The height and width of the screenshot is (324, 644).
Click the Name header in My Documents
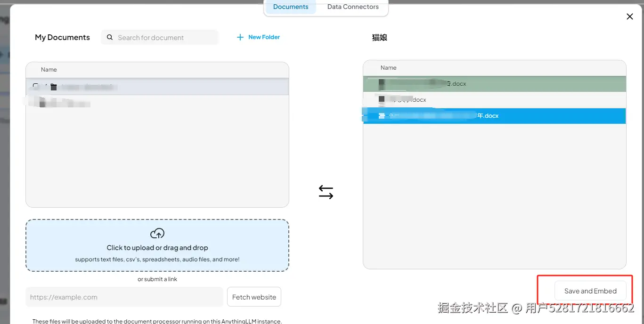[x=49, y=70]
